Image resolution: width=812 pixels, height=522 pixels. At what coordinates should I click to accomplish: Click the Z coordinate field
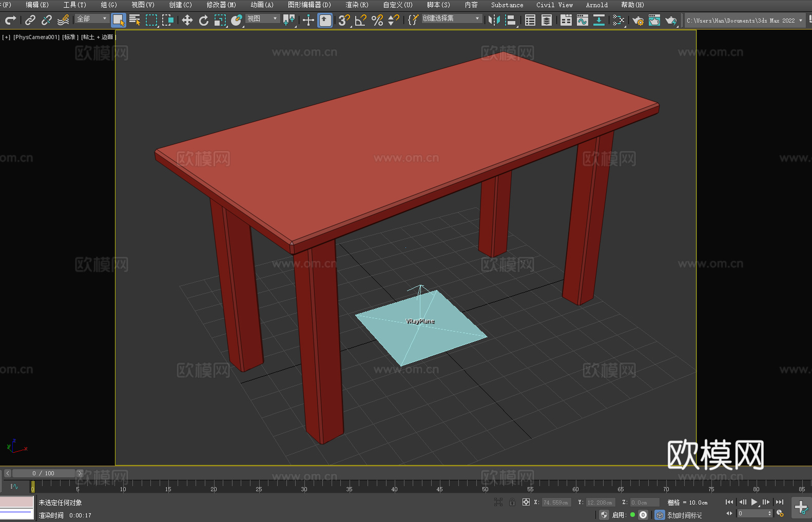[x=645, y=502]
